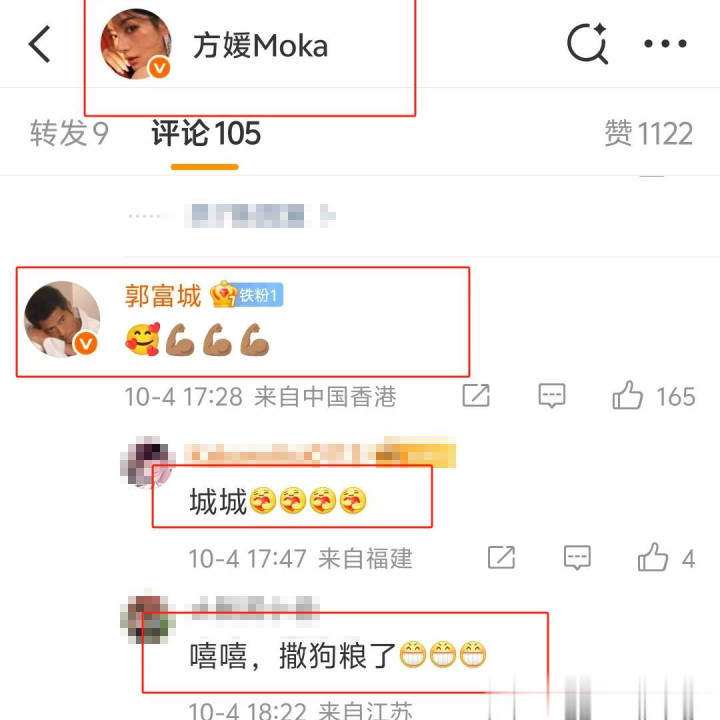
Task: Tap repost icon on 10-4 17:47 reply
Action: click(x=501, y=557)
